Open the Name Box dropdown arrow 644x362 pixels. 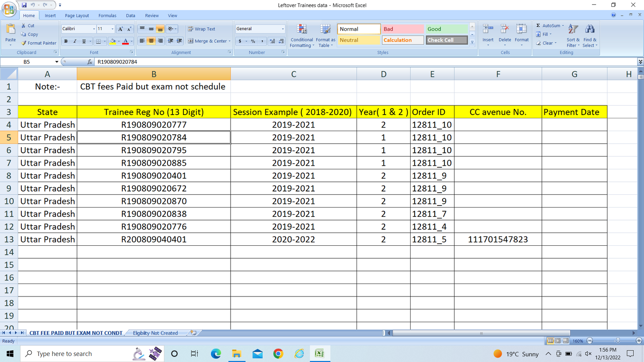[57, 62]
